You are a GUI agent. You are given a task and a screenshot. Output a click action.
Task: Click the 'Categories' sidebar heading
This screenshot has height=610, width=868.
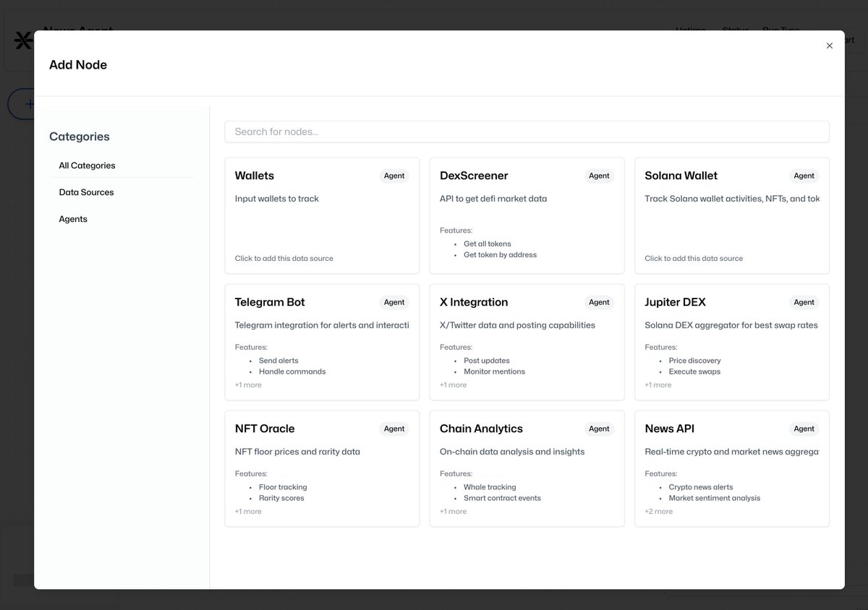tap(80, 137)
